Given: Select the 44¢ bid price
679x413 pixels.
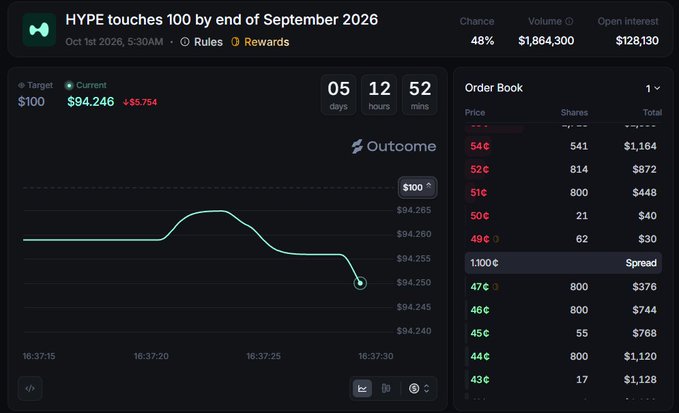Looking at the screenshot, I should (x=480, y=356).
